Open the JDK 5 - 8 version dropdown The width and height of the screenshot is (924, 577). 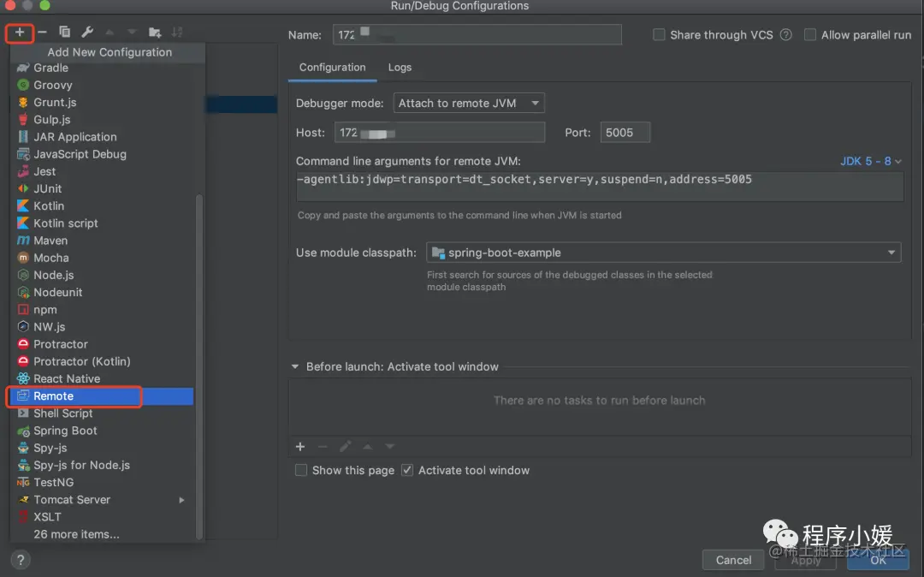click(x=870, y=161)
